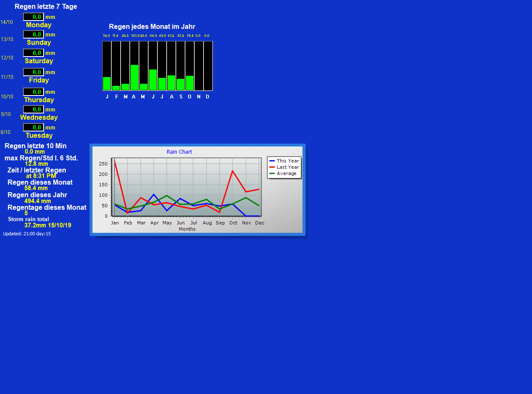532x394 pixels.
Task: Select the empty November bar column
Action: click(x=199, y=66)
